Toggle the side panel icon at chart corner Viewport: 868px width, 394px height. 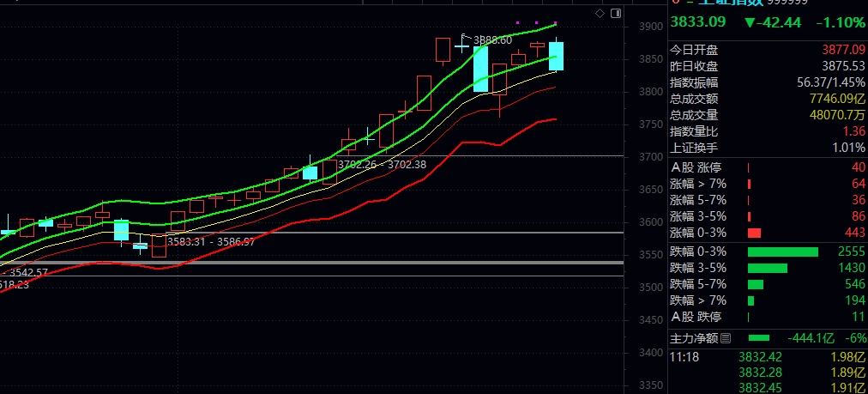coord(616,13)
